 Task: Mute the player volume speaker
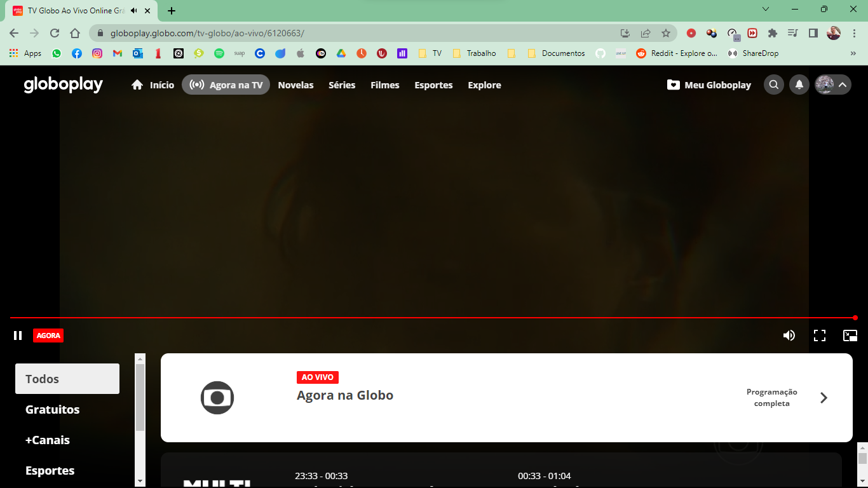pos(789,335)
